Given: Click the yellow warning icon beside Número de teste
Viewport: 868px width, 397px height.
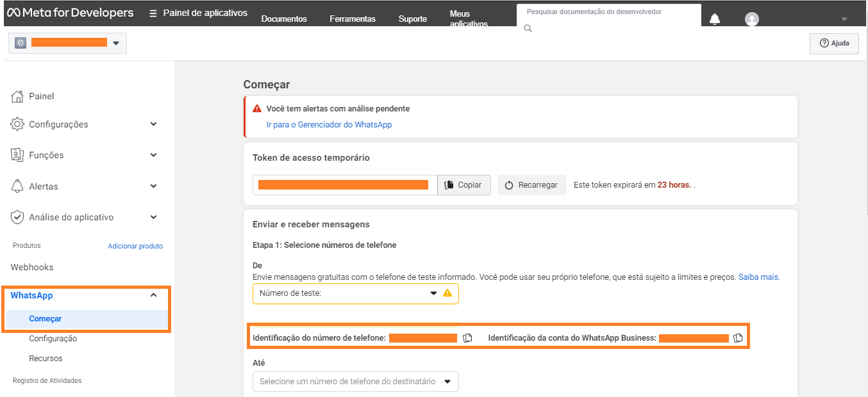Looking at the screenshot, I should (x=447, y=293).
